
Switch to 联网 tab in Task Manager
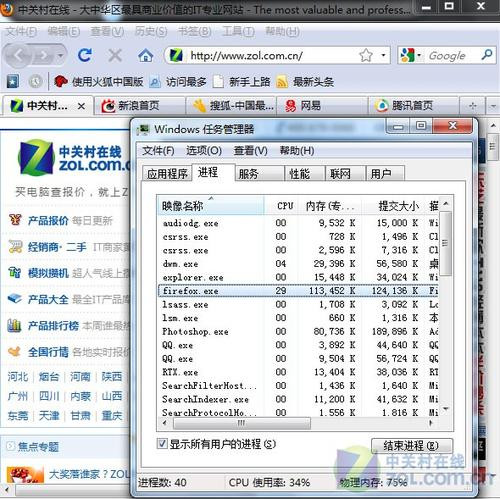click(x=345, y=174)
